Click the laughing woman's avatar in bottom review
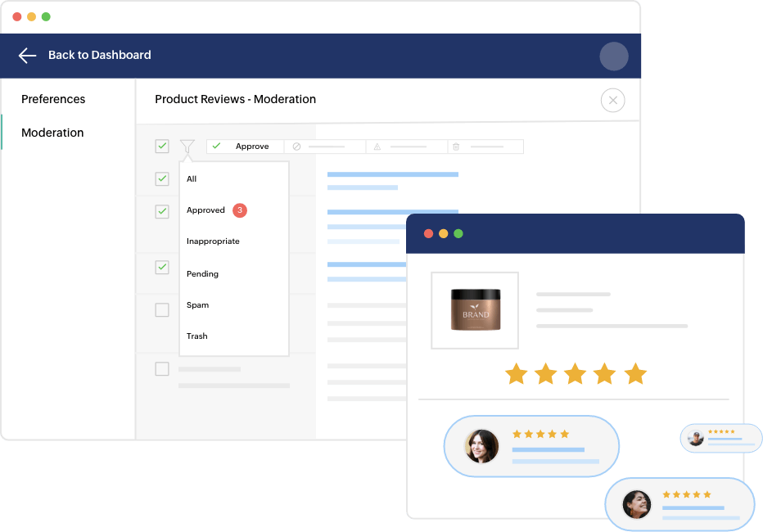Viewport: 763px width, 532px height. point(637,504)
